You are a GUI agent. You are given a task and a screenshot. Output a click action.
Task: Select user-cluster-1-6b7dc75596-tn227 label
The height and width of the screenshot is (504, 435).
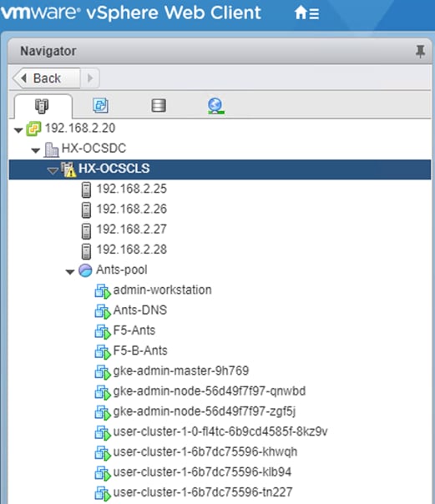click(x=203, y=493)
